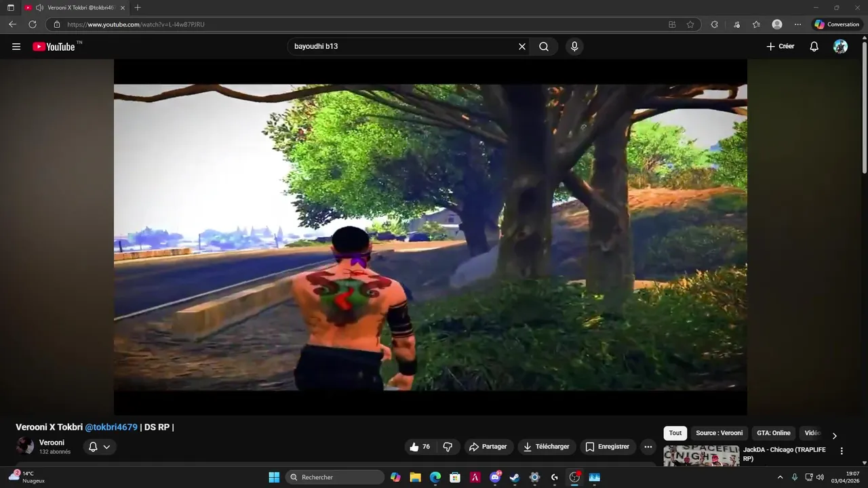Open the Copilot Conversation button
The width and height of the screenshot is (868, 488).
coord(837,24)
